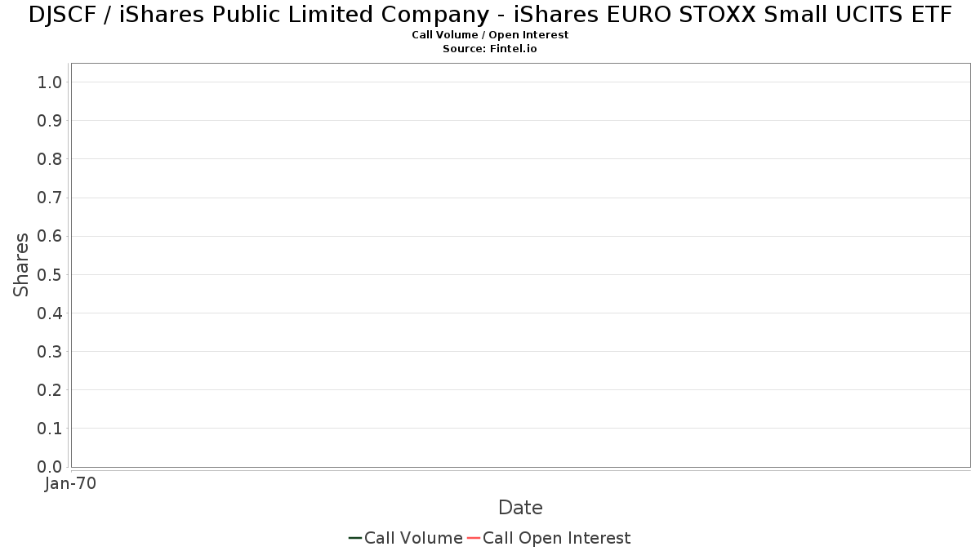980x551 pixels.
Task: Click the "Date" x-axis title
Action: [520, 508]
